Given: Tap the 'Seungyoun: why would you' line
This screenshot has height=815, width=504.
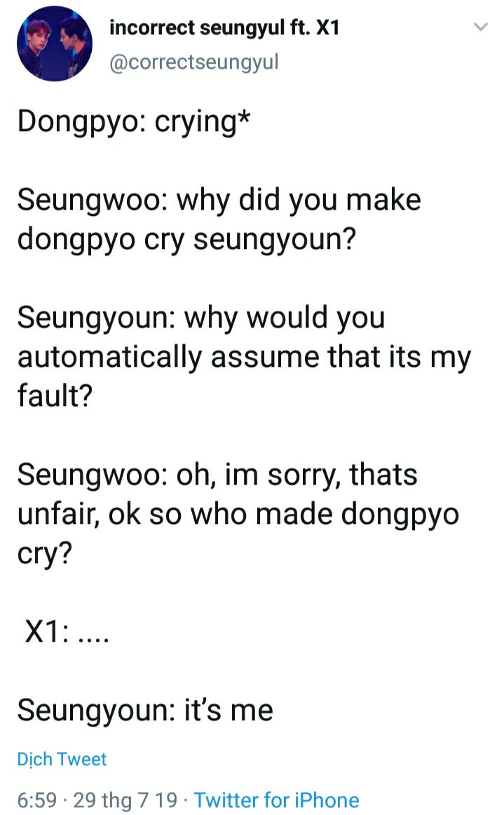Looking at the screenshot, I should (x=201, y=318).
